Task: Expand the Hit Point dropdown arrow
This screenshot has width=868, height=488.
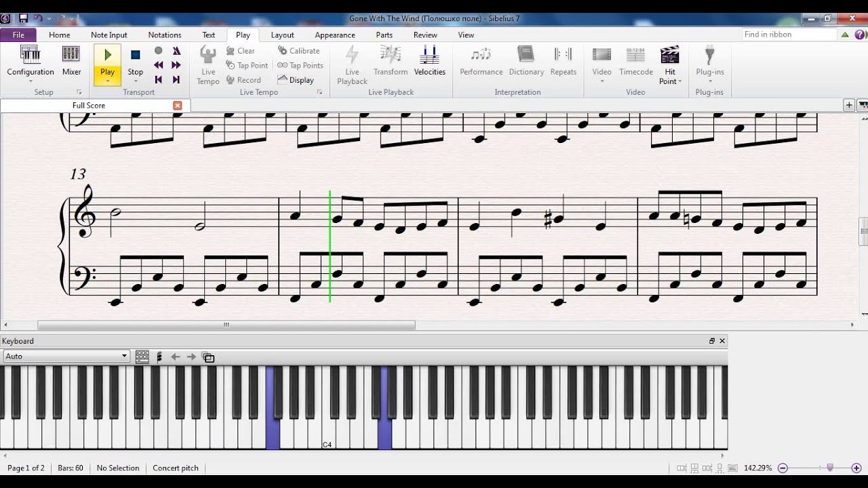Action: click(679, 82)
